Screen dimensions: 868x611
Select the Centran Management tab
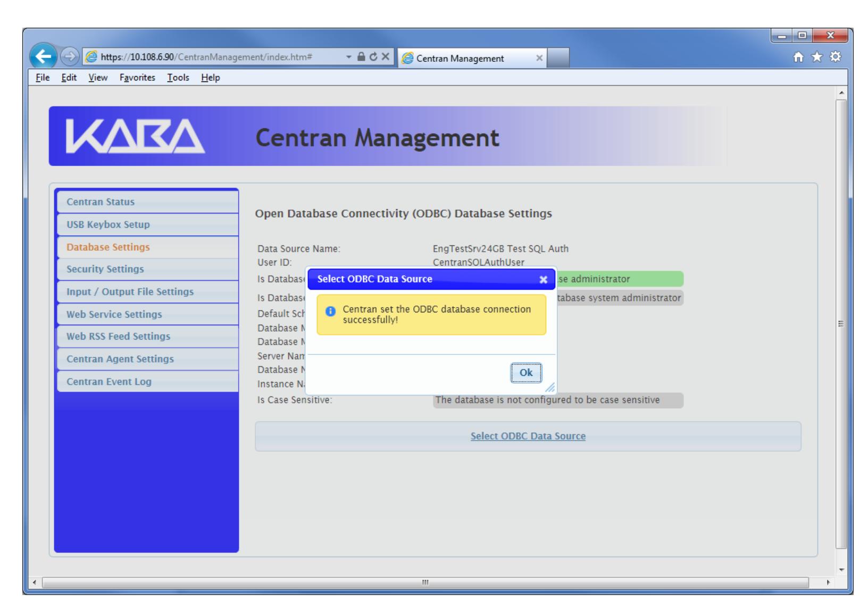tap(473, 58)
